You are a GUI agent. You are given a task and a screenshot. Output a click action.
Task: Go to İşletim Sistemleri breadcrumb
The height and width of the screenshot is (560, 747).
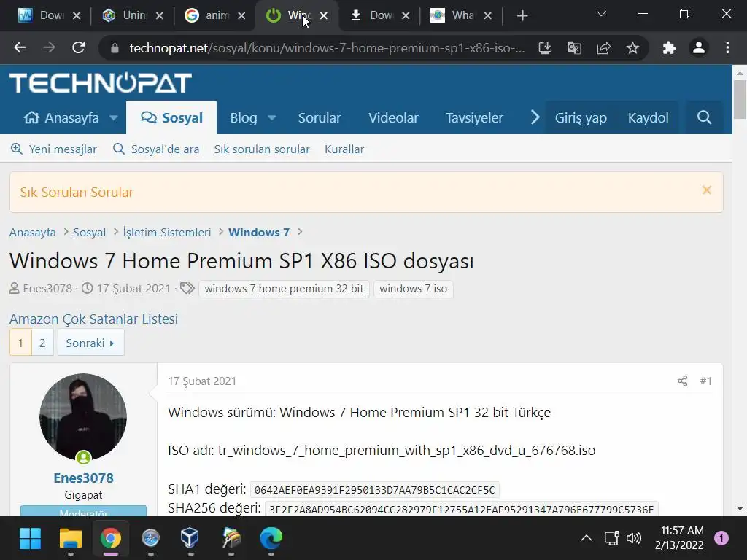[167, 233]
